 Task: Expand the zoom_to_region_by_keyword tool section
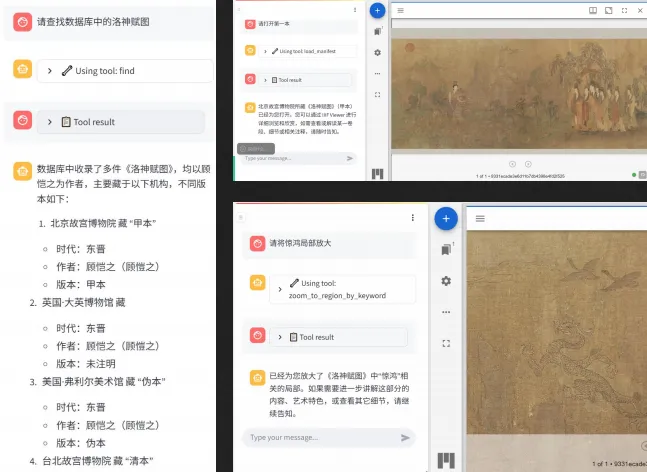click(x=280, y=289)
